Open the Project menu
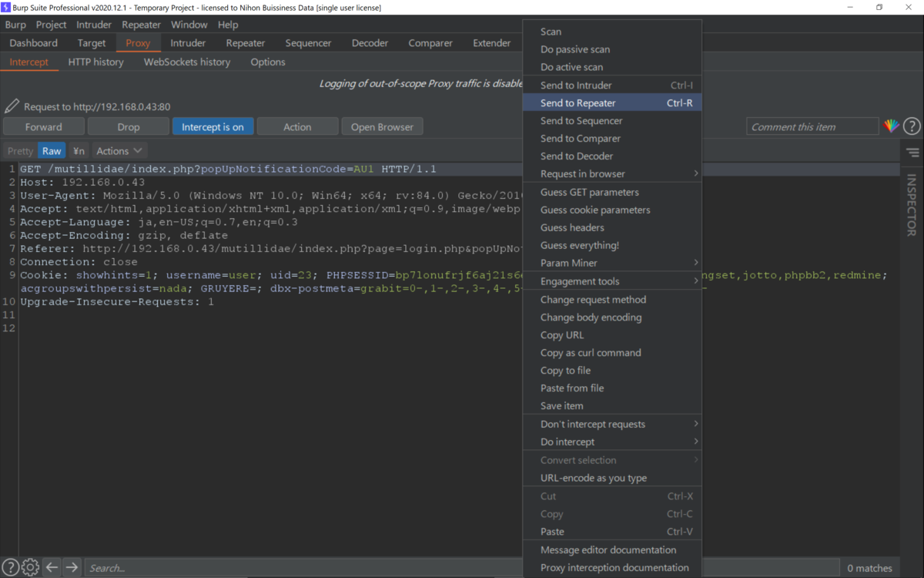Viewport: 924px width, 578px height. point(52,25)
